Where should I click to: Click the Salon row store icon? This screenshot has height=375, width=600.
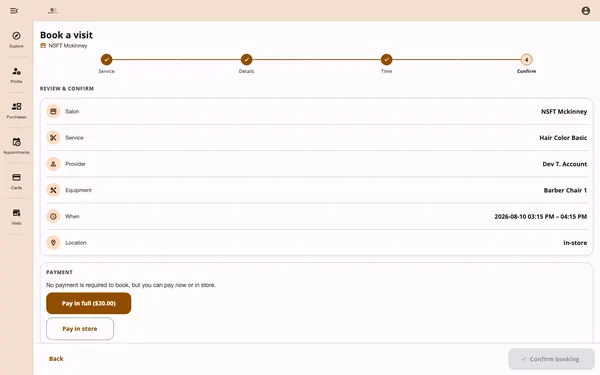53,111
